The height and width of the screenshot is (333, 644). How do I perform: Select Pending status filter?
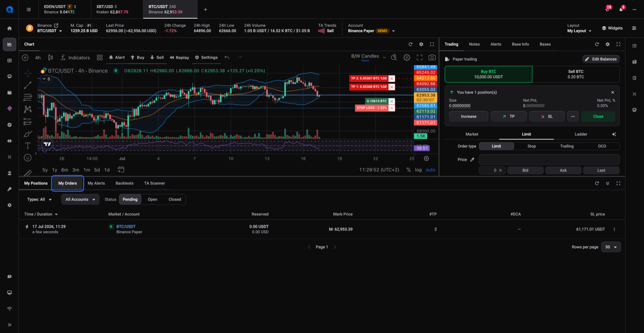130,199
